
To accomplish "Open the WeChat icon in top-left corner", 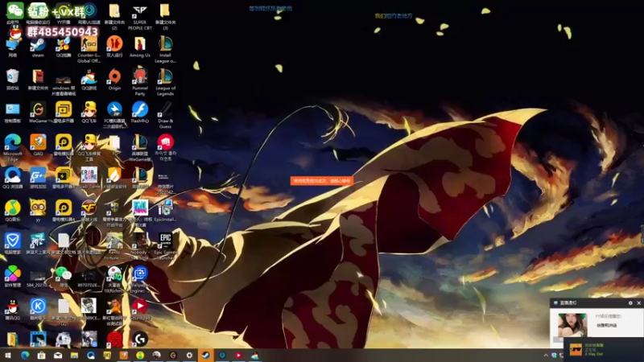I will click(14, 11).
